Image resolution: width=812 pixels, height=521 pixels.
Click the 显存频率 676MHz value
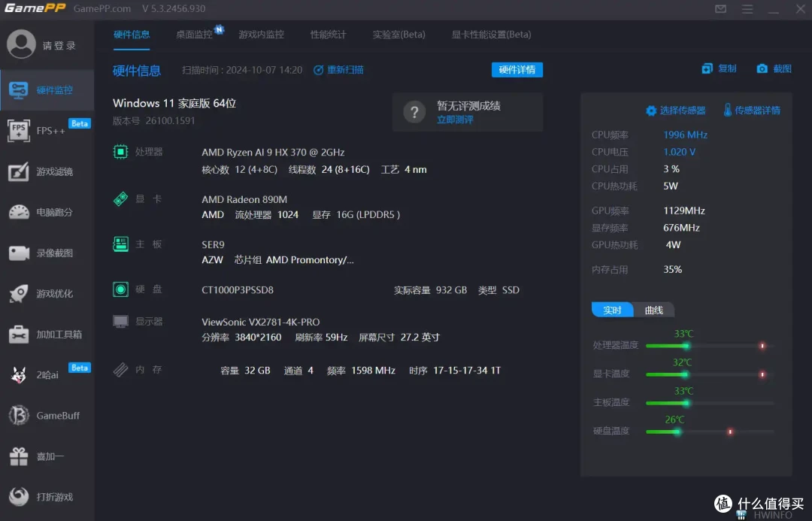pos(681,228)
